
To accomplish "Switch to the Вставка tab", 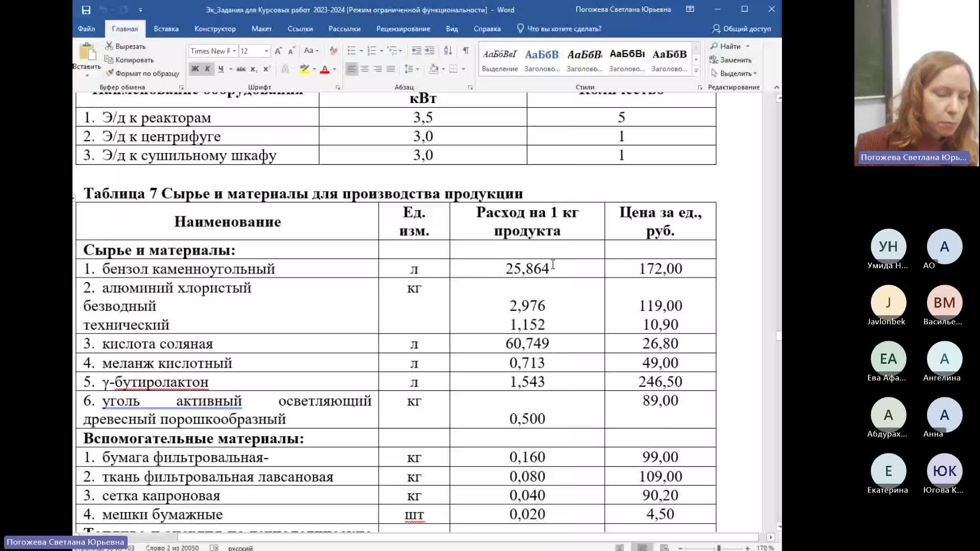I will tap(166, 29).
